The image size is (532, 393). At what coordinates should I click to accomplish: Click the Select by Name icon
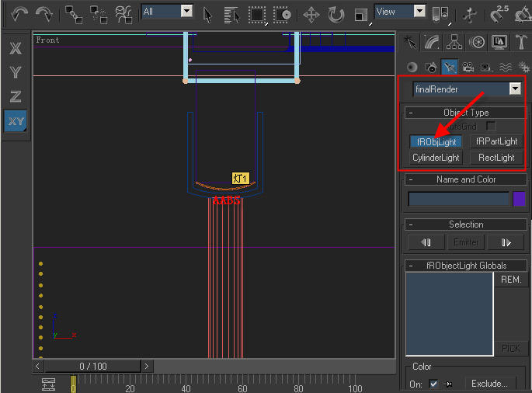[231, 14]
